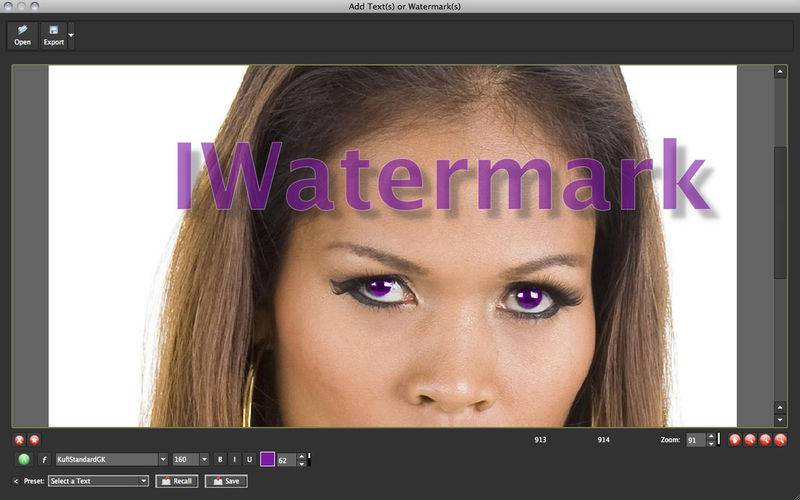Click the KufiStandardGK font name field
The image size is (800, 500).
pos(107,459)
